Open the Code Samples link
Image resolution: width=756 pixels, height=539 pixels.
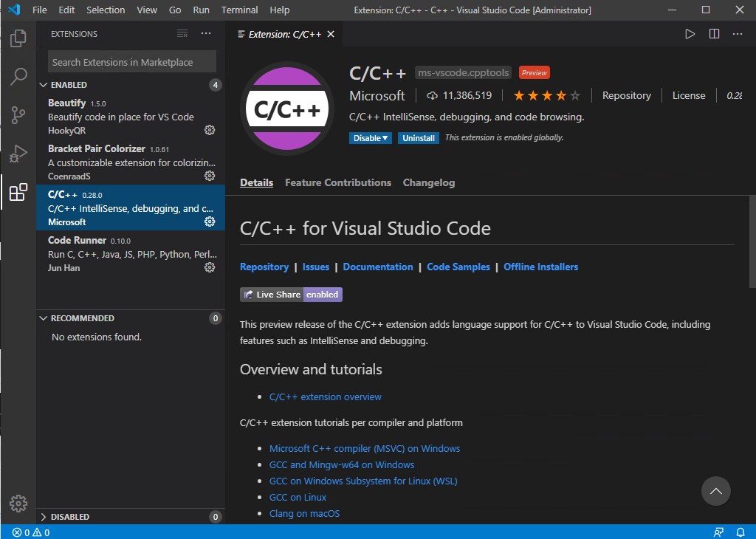[x=458, y=267]
